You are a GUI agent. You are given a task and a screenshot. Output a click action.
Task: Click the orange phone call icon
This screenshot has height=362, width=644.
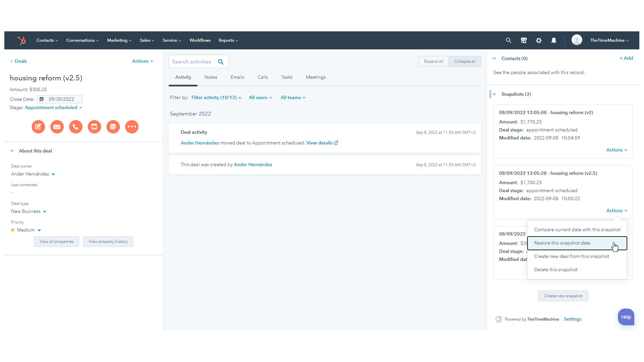(x=76, y=127)
